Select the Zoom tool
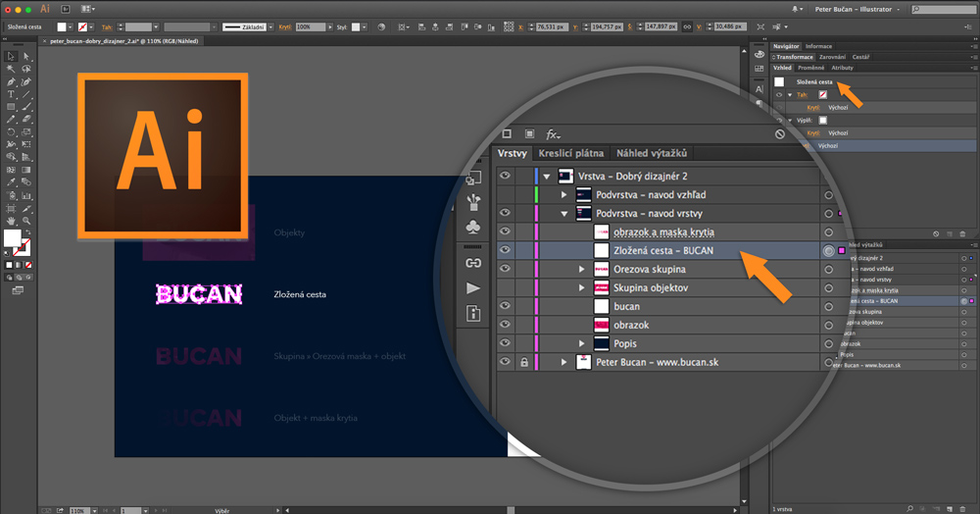The width and height of the screenshot is (980, 514). click(26, 220)
